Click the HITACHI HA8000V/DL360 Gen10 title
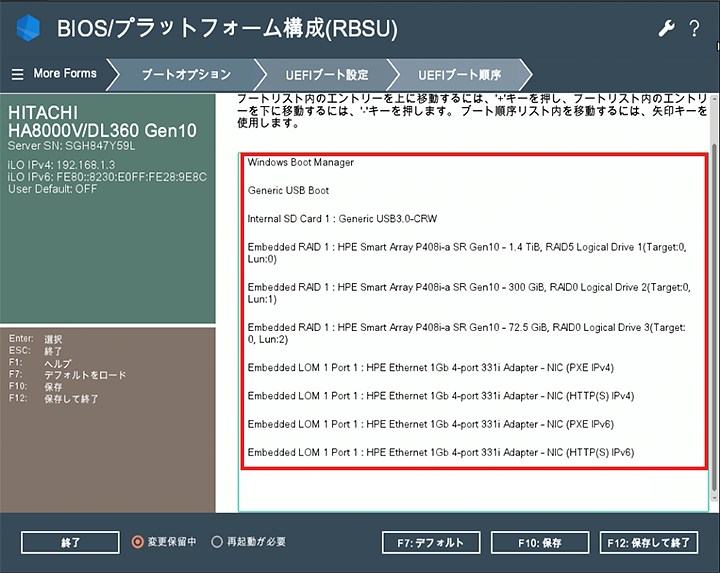 pos(102,122)
